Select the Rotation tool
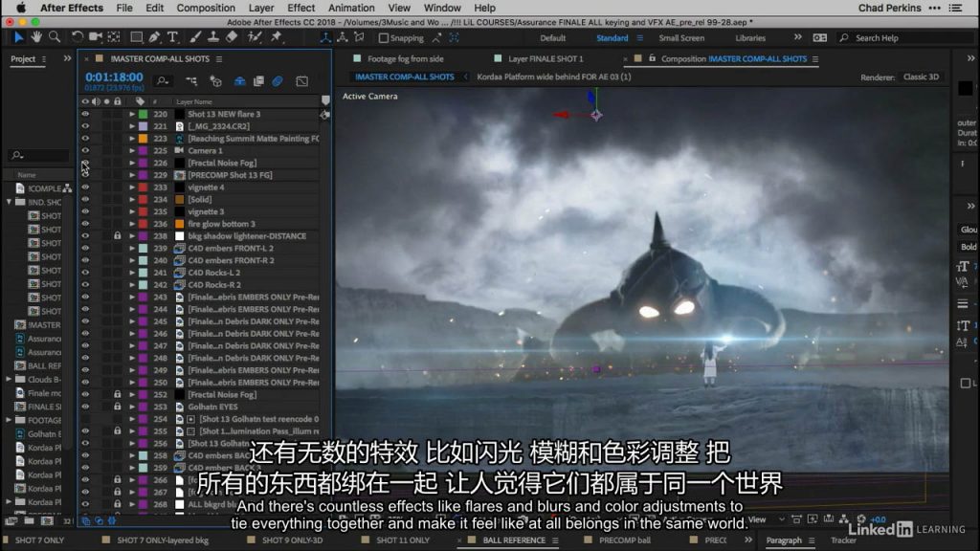This screenshot has width=980, height=551. click(77, 37)
